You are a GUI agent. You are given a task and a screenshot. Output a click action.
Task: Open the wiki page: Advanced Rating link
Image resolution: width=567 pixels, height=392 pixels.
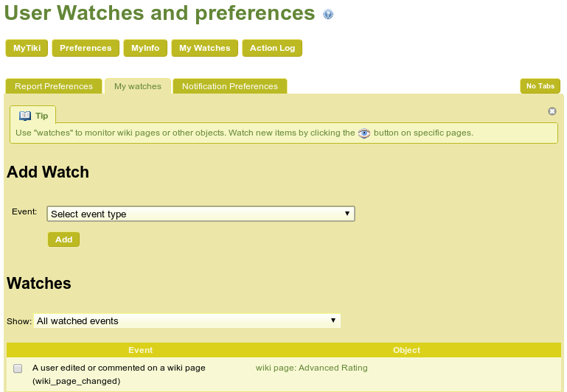[x=312, y=368]
